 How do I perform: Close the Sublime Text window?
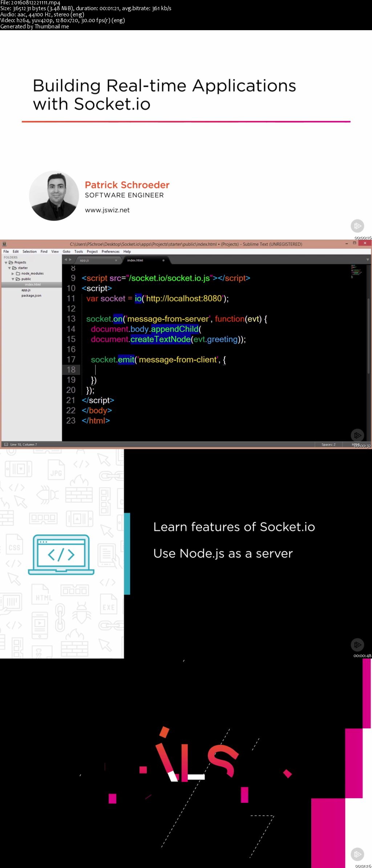364,243
